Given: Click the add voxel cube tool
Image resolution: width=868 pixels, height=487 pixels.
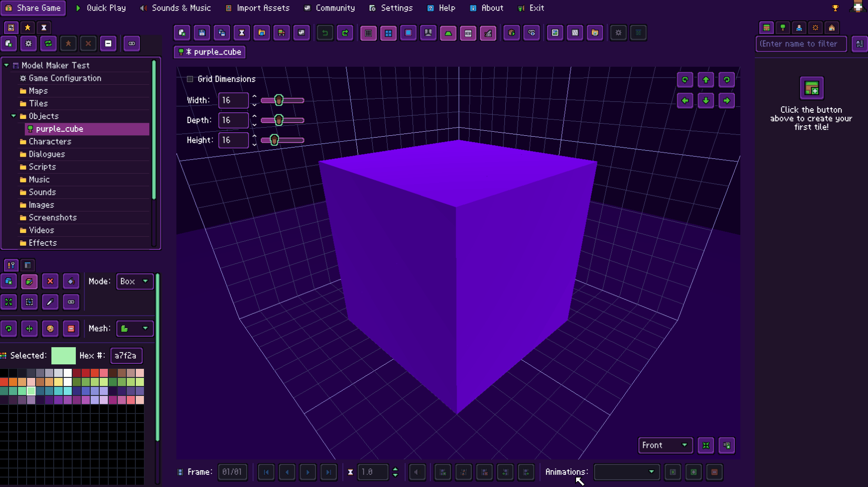Looking at the screenshot, I should pyautogui.click(x=9, y=281).
